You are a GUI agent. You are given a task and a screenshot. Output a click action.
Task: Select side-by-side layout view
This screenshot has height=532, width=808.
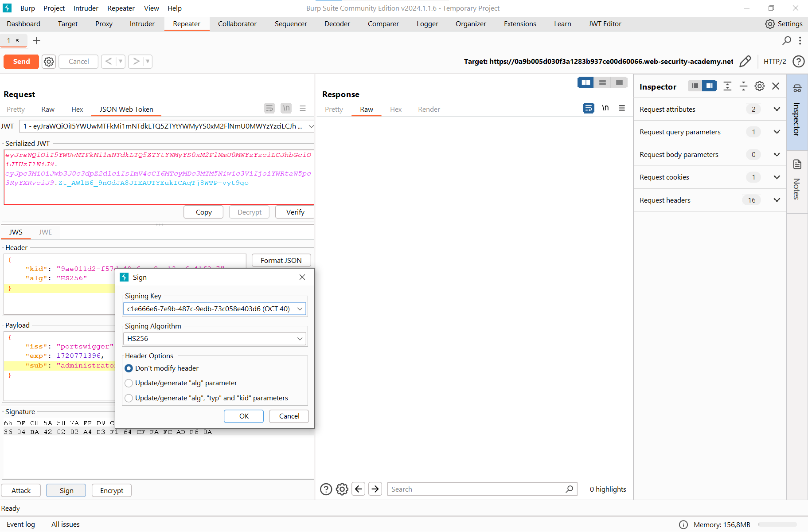pos(586,82)
